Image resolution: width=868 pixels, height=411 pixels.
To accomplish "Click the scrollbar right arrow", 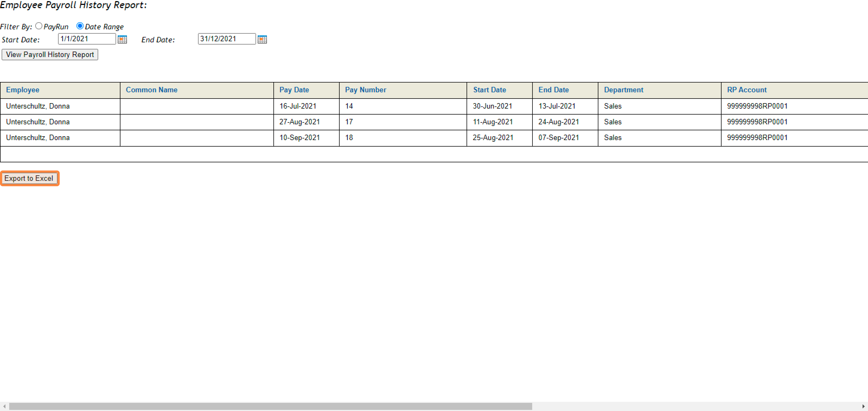I will click(863, 406).
